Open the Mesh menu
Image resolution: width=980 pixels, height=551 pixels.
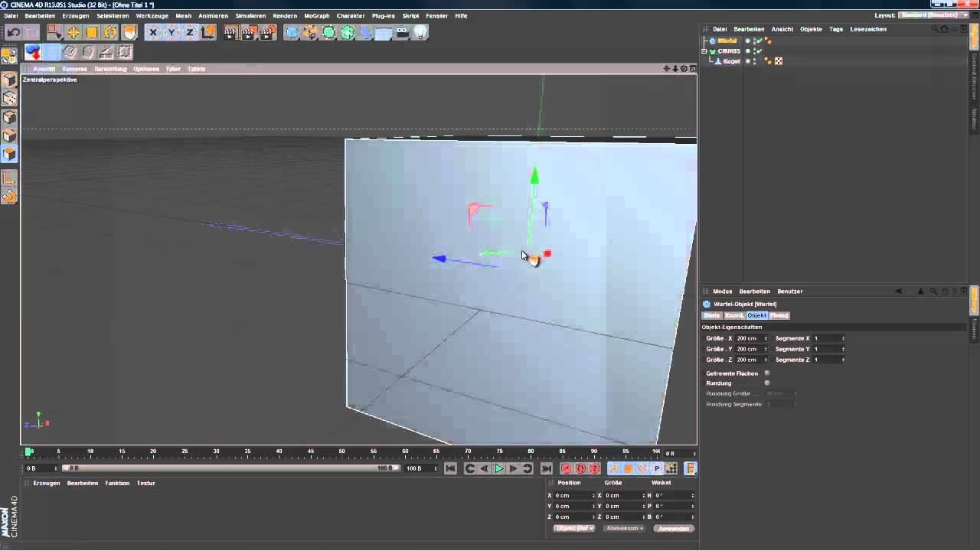pyautogui.click(x=184, y=15)
